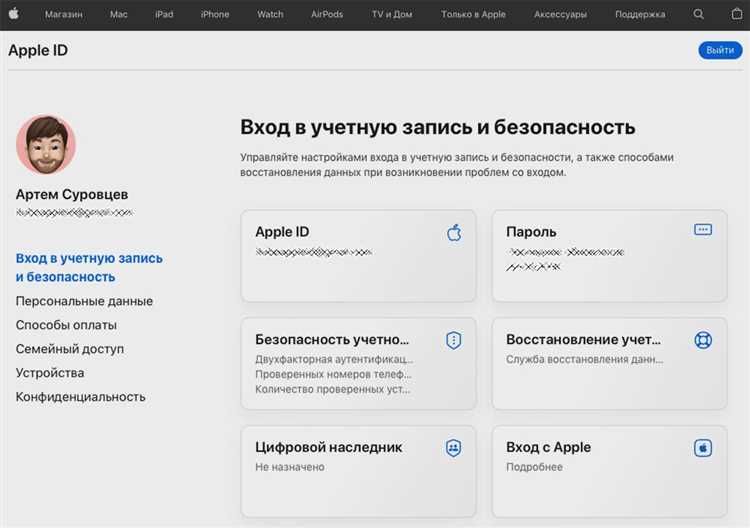
Task: Open the Watch menu item
Action: coord(270,14)
